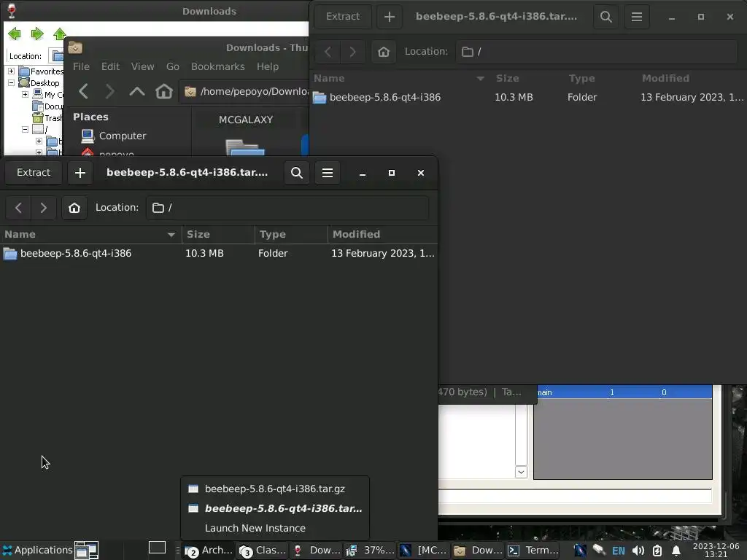Screen dimensions: 747x560
Task: Sort by Size column in front archive window
Action: (x=218, y=234)
